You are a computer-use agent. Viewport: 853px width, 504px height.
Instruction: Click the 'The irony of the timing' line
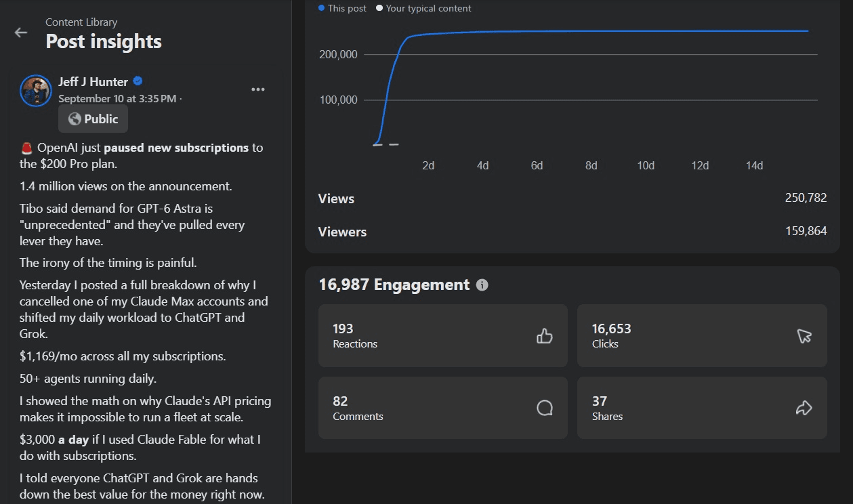[x=108, y=263]
